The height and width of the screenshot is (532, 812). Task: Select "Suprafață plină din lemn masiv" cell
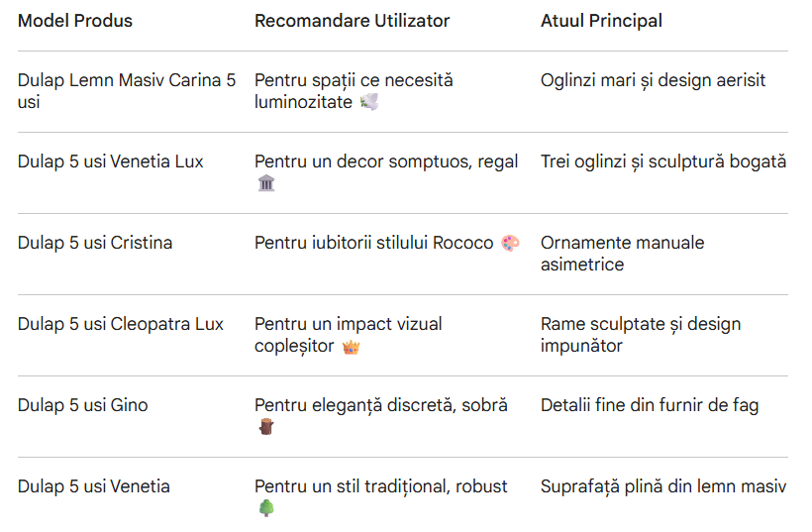(x=663, y=486)
